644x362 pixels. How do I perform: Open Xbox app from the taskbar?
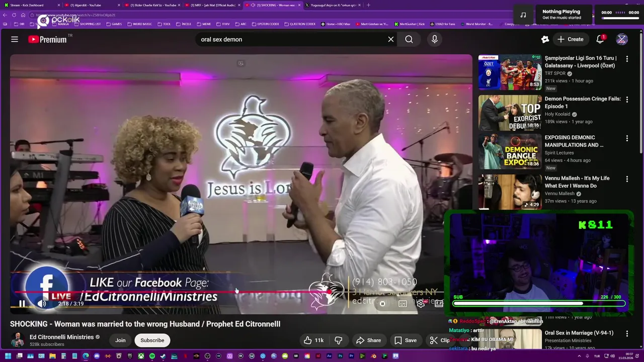pyautogui.click(x=141, y=356)
